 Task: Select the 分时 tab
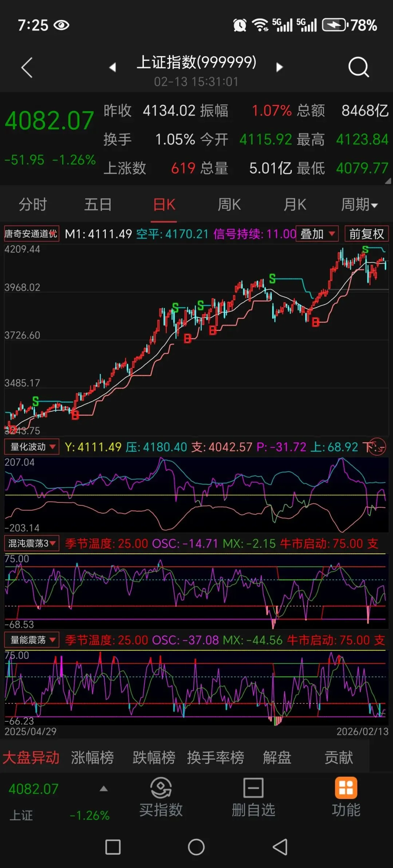coord(33,204)
